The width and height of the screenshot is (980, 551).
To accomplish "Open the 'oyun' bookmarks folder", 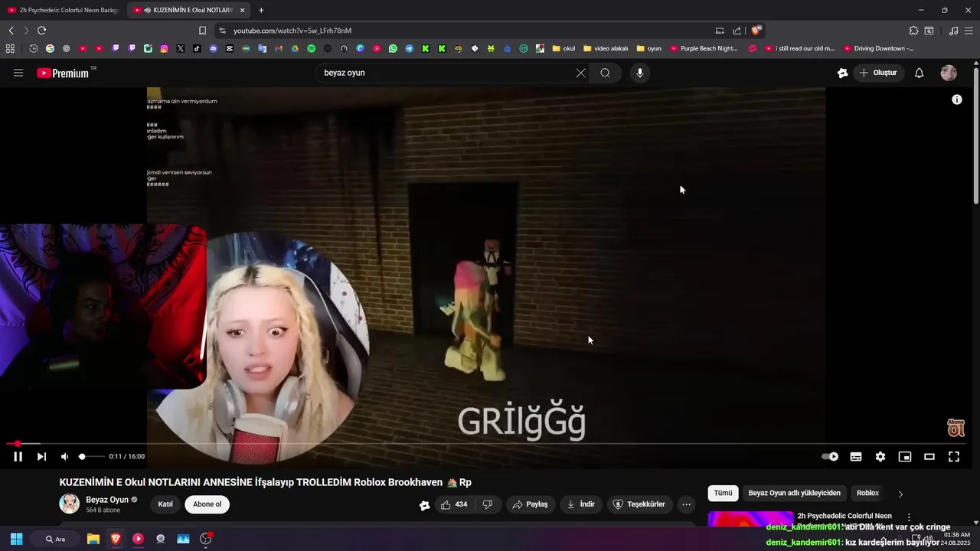I will click(x=648, y=48).
